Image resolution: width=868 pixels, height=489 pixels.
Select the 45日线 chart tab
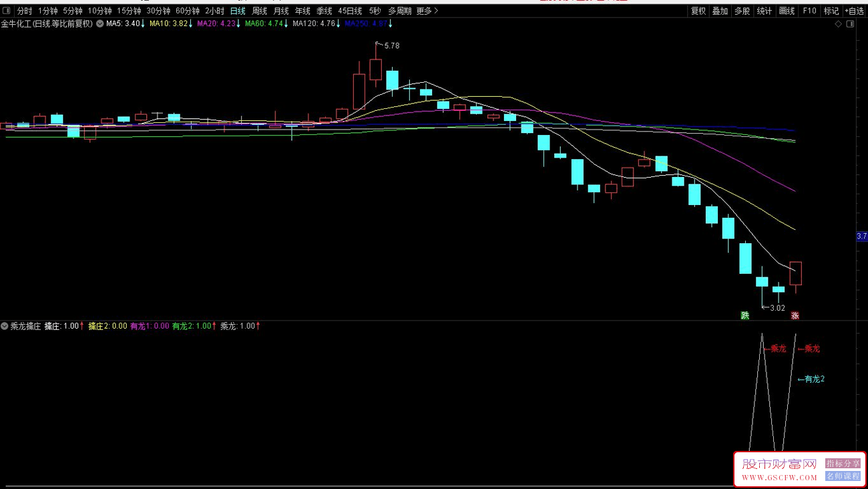coord(350,11)
